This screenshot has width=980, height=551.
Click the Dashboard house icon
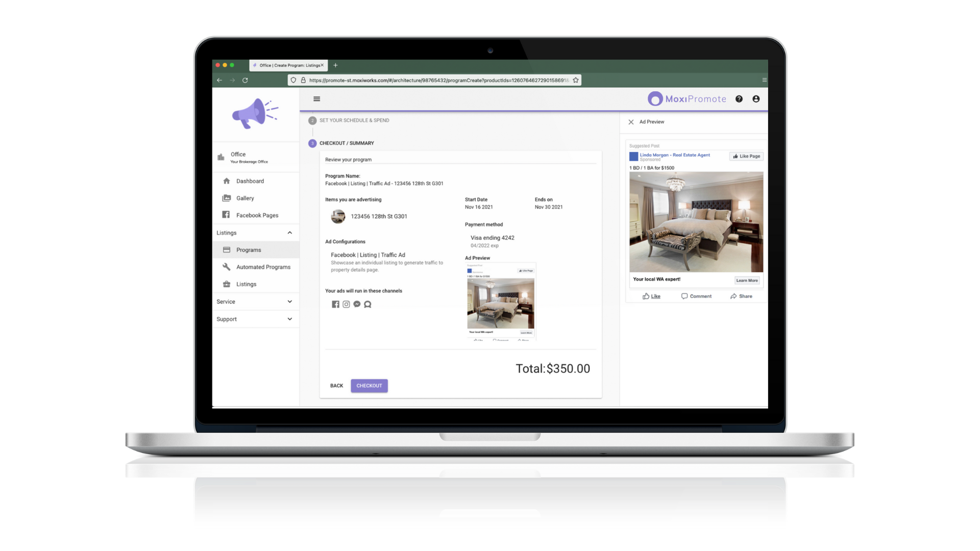226,180
